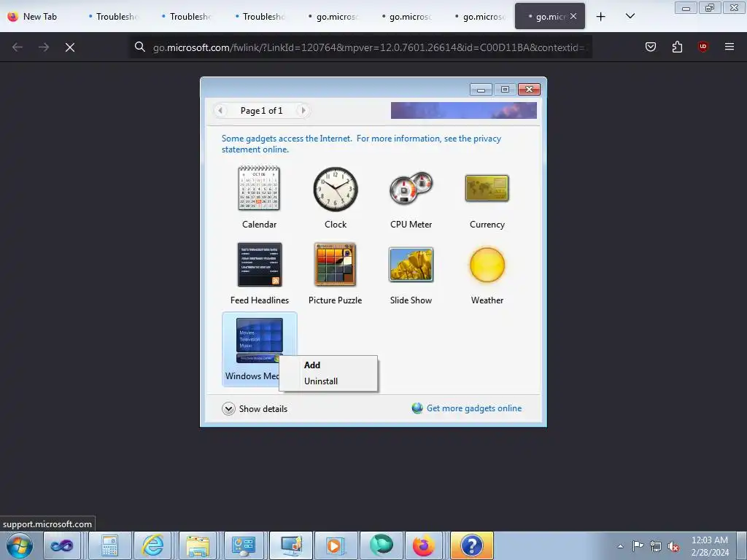The height and width of the screenshot is (560, 747).
Task: Show hidden tray icons arrow
Action: [x=620, y=546]
